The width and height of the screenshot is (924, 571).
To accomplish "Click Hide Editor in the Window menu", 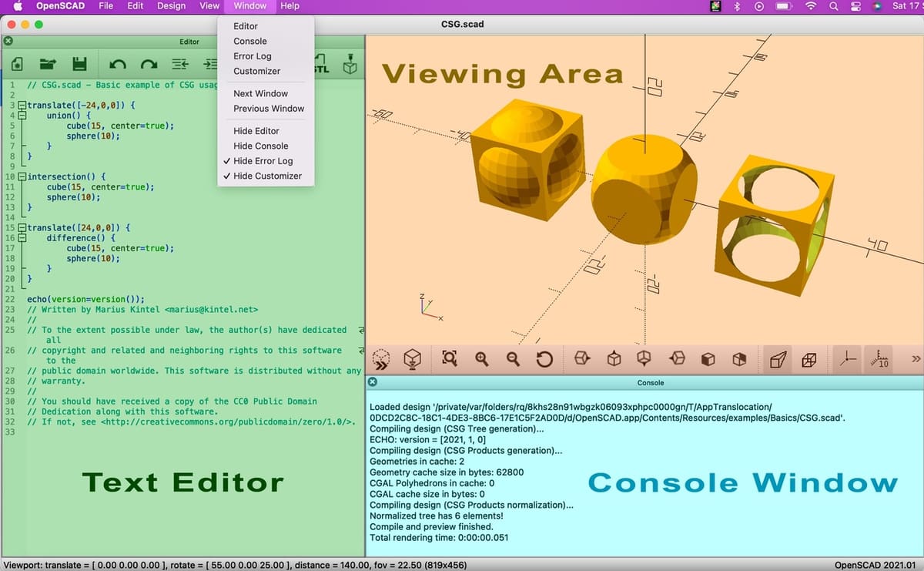I will [256, 131].
